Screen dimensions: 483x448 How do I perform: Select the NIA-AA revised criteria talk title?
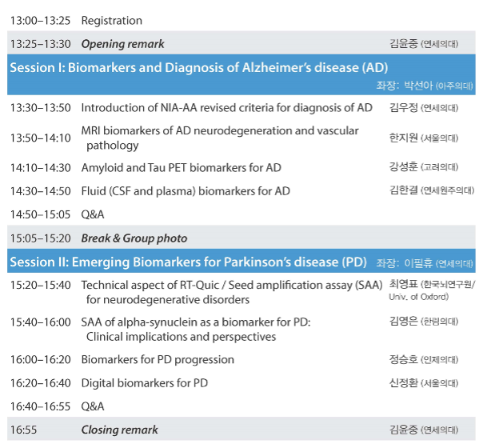pos(227,108)
